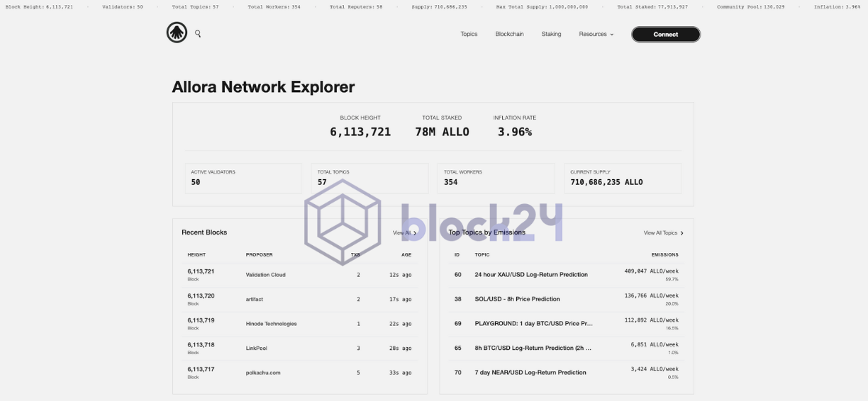Screen dimensions: 868x401
Task: Open 7 day NEAR/USD Log-Return Prediction topic
Action: (530, 373)
